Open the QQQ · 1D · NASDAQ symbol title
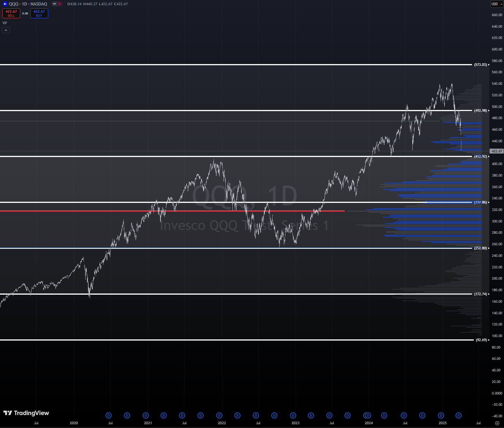 [28, 4]
